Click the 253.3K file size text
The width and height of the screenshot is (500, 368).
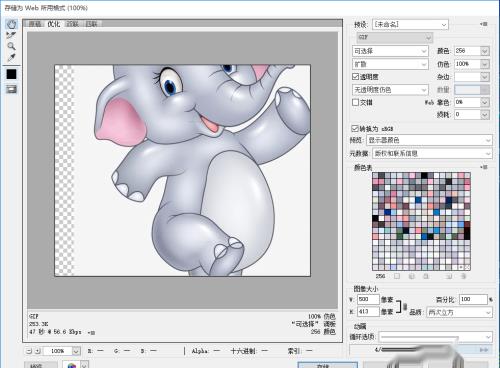39,324
